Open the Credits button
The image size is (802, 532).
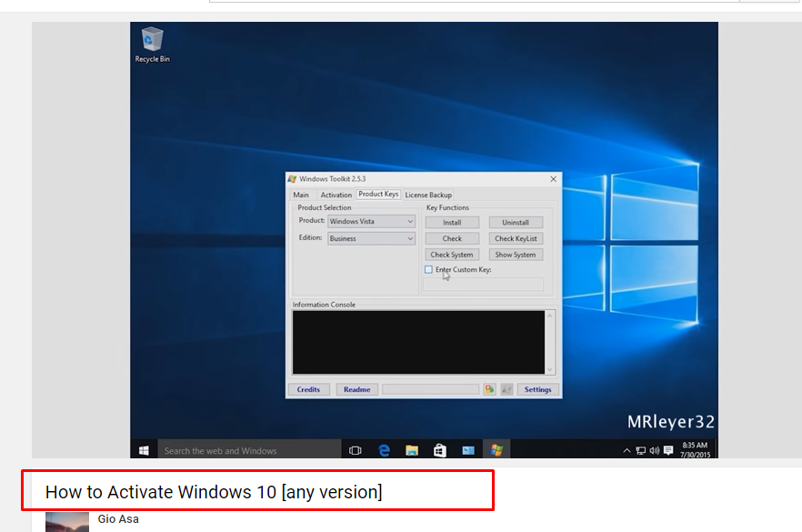(308, 390)
